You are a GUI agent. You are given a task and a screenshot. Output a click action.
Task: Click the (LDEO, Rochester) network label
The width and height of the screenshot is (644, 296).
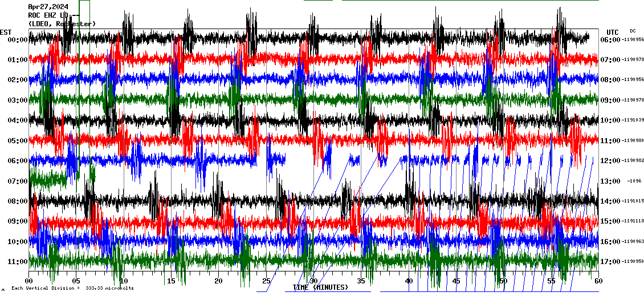pos(62,23)
